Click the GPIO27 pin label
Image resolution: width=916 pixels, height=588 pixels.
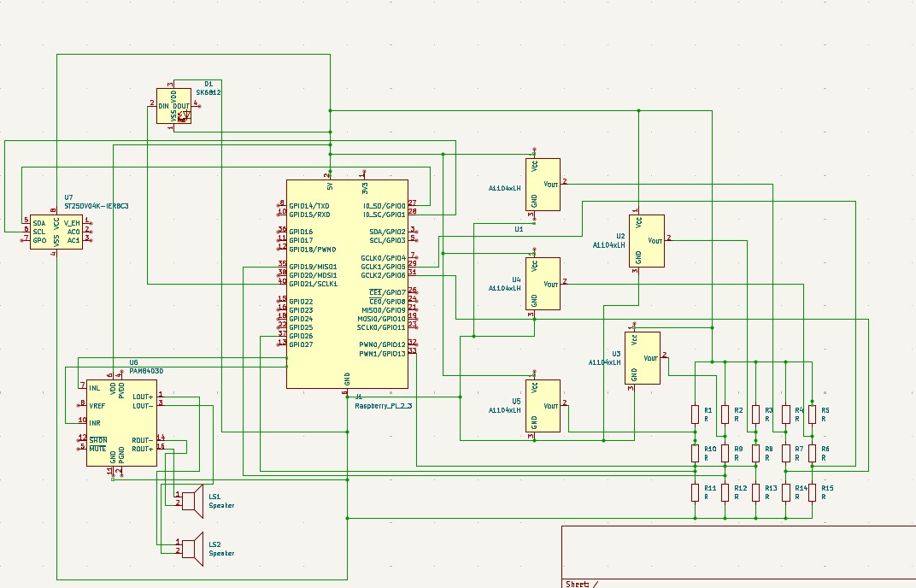[x=301, y=344]
